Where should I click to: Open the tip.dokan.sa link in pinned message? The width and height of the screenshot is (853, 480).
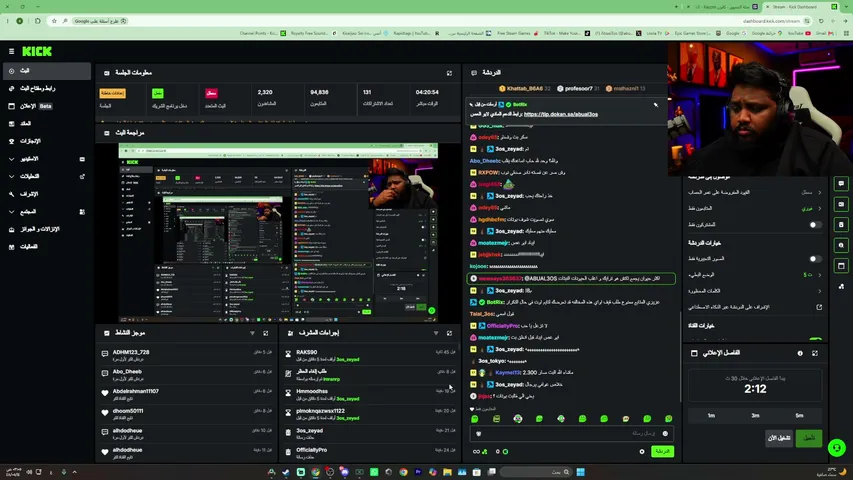click(x=561, y=114)
